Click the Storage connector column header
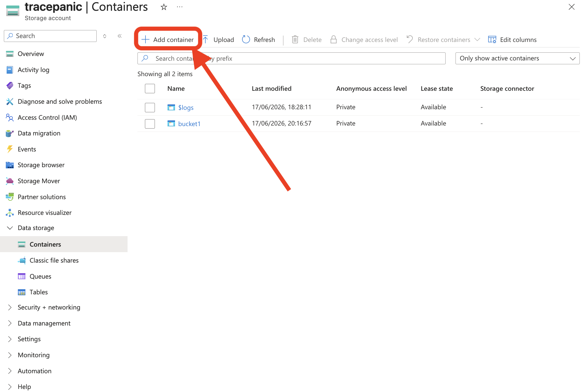 click(x=507, y=89)
